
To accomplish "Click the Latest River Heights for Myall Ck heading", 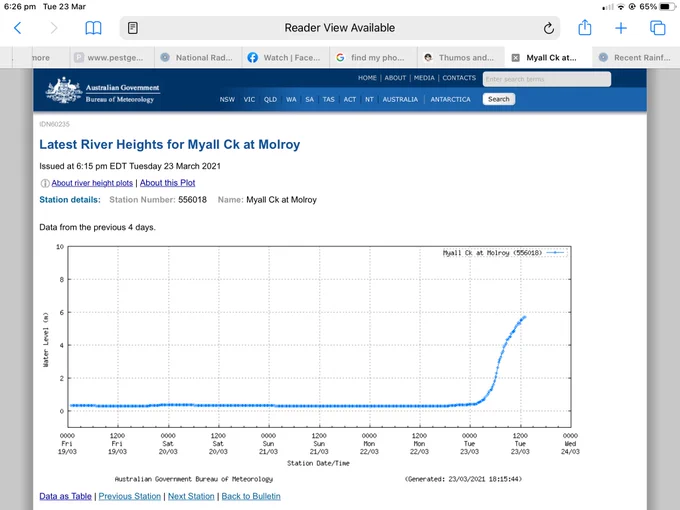I will (x=170, y=144).
